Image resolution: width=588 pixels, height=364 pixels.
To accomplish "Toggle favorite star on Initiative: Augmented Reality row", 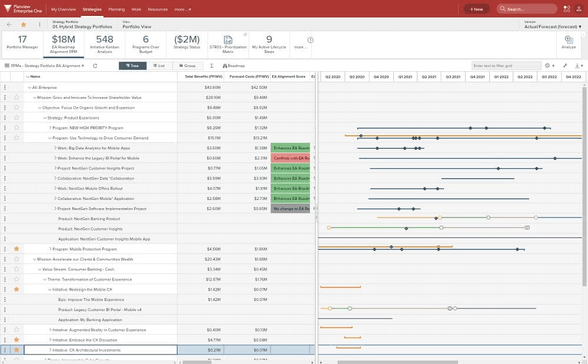I will (16, 330).
